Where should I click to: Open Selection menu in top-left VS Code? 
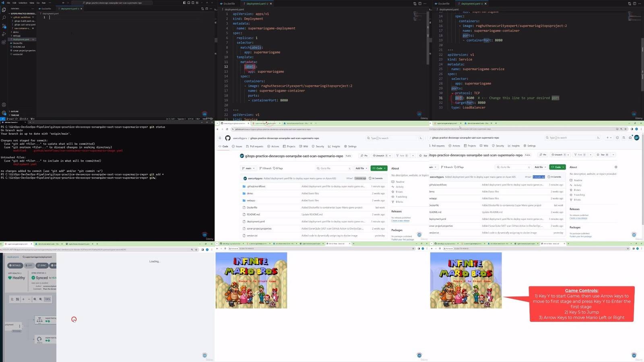(23, 3)
